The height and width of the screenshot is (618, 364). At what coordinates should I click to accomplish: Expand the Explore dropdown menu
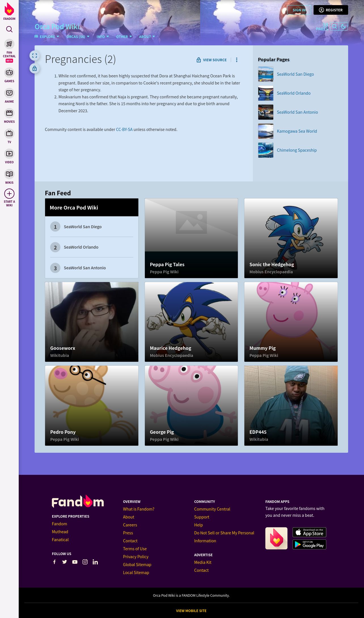[x=47, y=37]
